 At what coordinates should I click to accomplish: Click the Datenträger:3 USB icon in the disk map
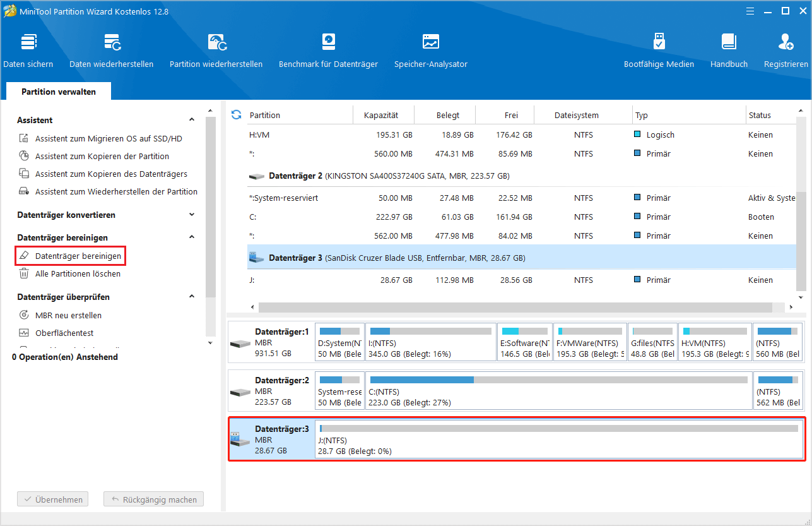point(240,439)
